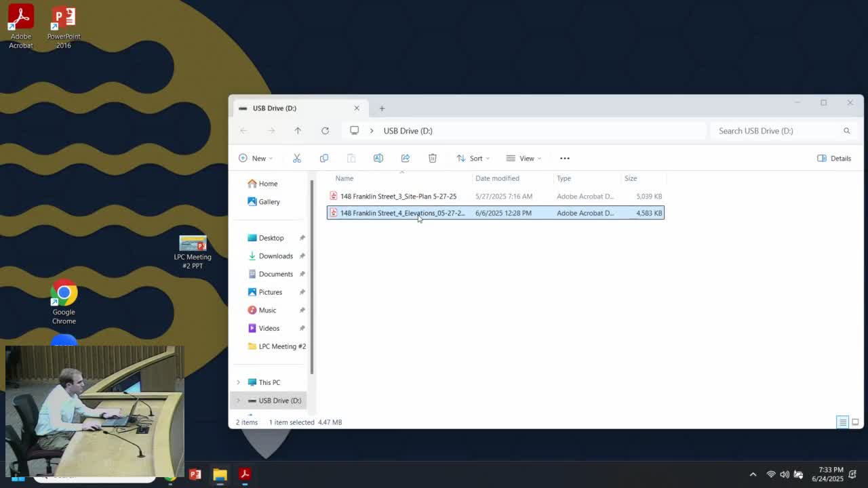The image size is (868, 488).
Task: Click the Cut scissors icon in toolbar
Action: tap(296, 158)
